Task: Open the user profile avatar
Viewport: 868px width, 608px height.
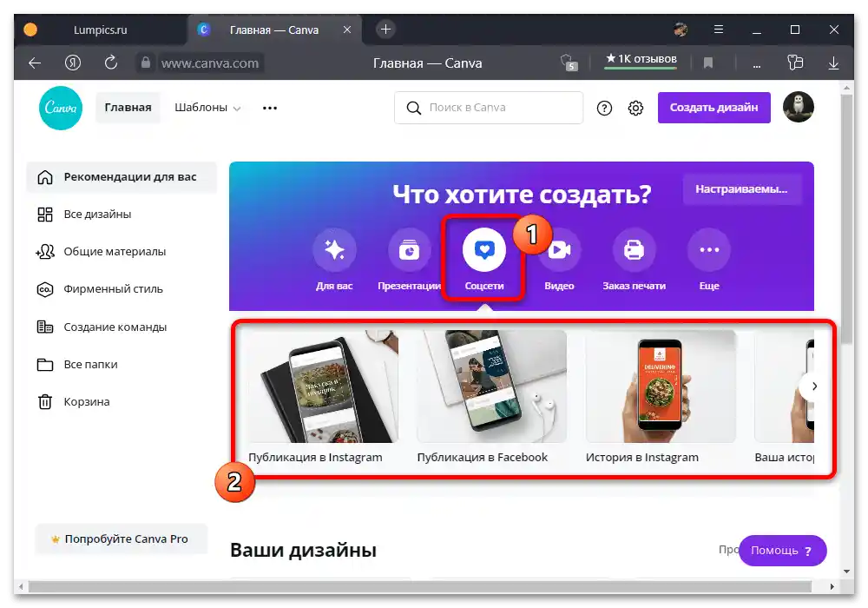Action: point(799,108)
